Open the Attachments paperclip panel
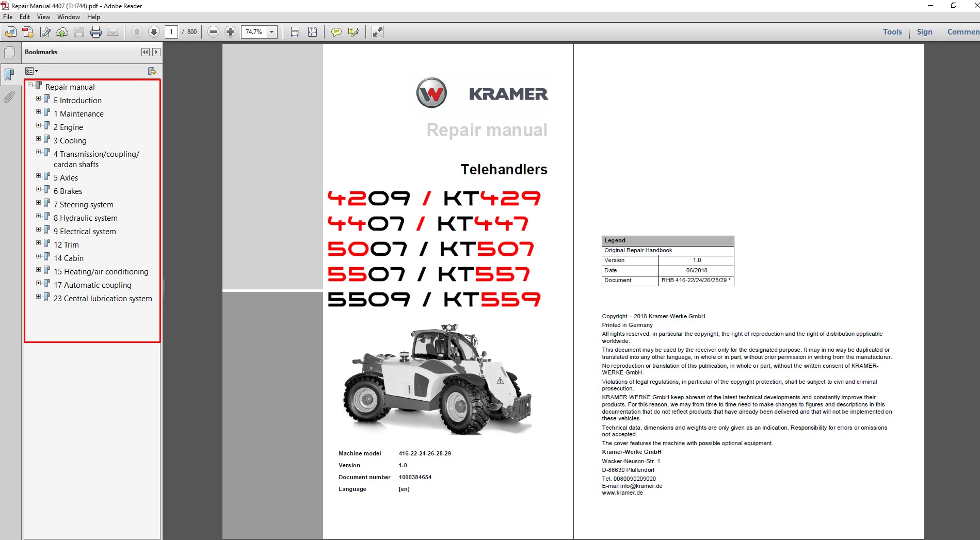 [10, 97]
